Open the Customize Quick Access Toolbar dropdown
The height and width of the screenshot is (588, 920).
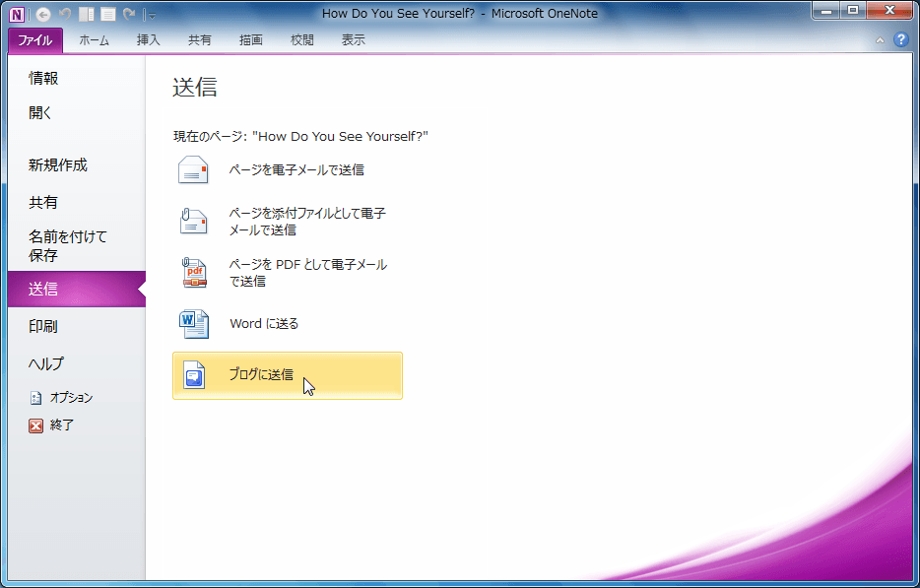click(151, 15)
